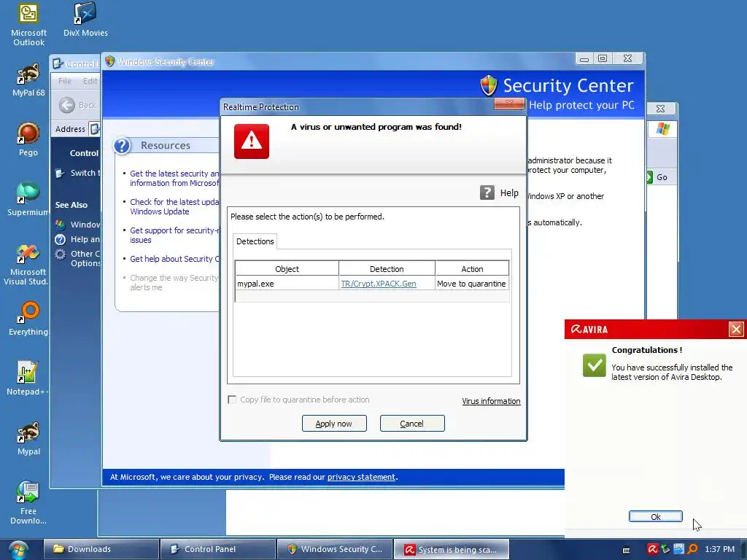Click the Go arrow button in Control Panel

tap(650, 177)
